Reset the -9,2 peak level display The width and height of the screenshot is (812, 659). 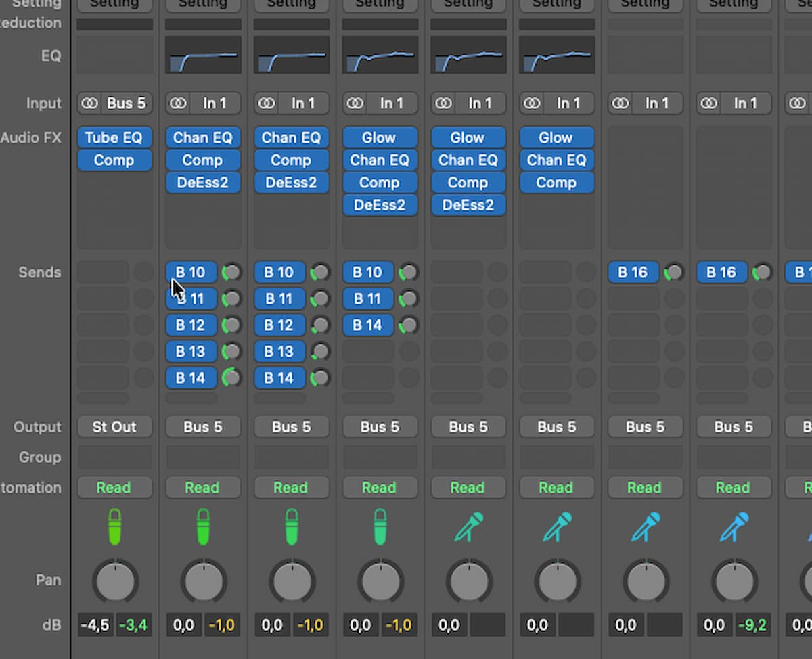753,625
